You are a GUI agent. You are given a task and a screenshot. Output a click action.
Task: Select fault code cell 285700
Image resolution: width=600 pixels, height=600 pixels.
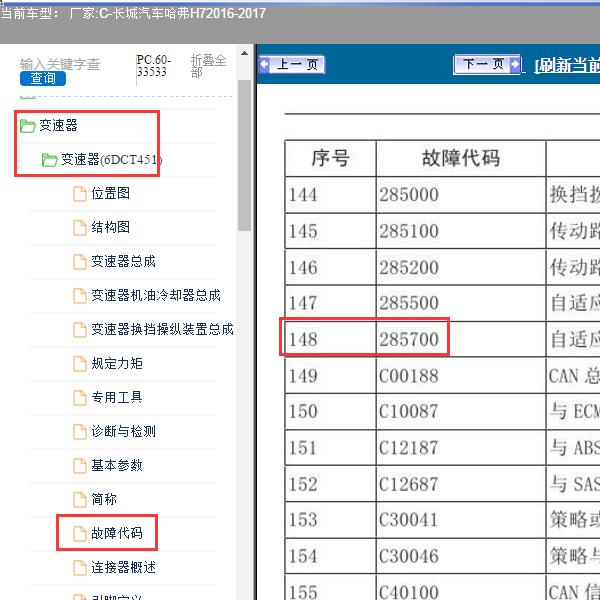(461, 339)
